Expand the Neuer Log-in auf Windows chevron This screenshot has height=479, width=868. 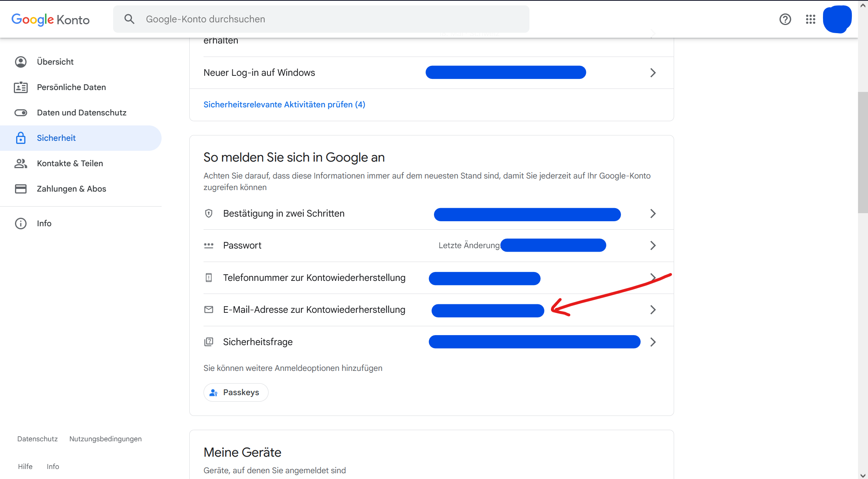tap(653, 73)
